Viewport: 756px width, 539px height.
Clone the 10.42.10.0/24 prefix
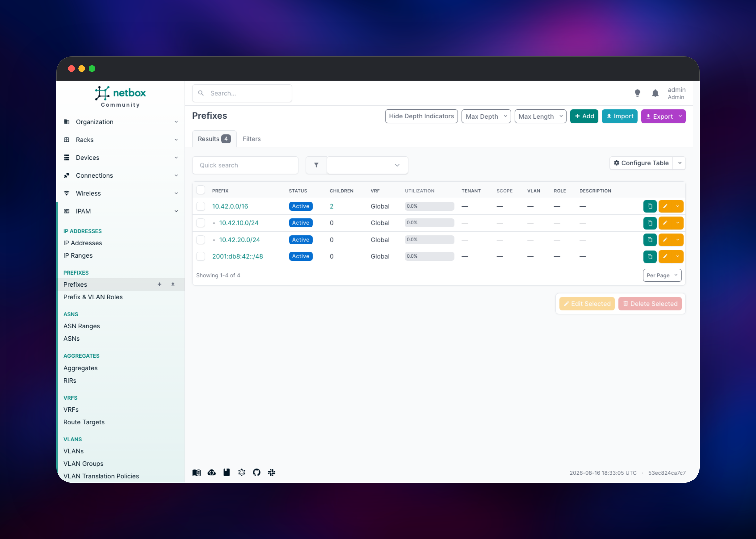650,223
